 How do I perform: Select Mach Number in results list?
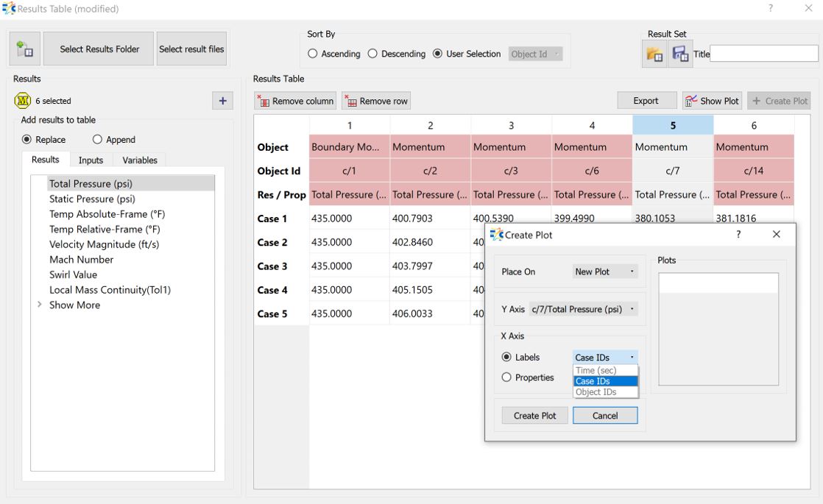[81, 260]
